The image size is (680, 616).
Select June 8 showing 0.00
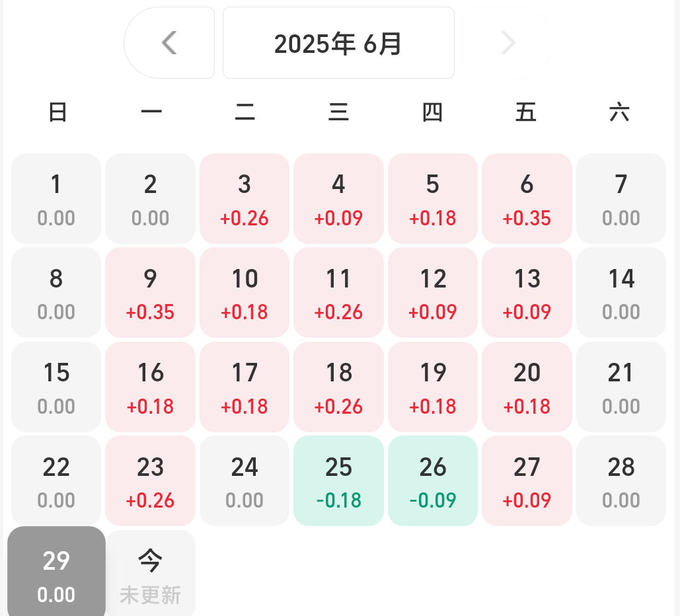coord(56,292)
